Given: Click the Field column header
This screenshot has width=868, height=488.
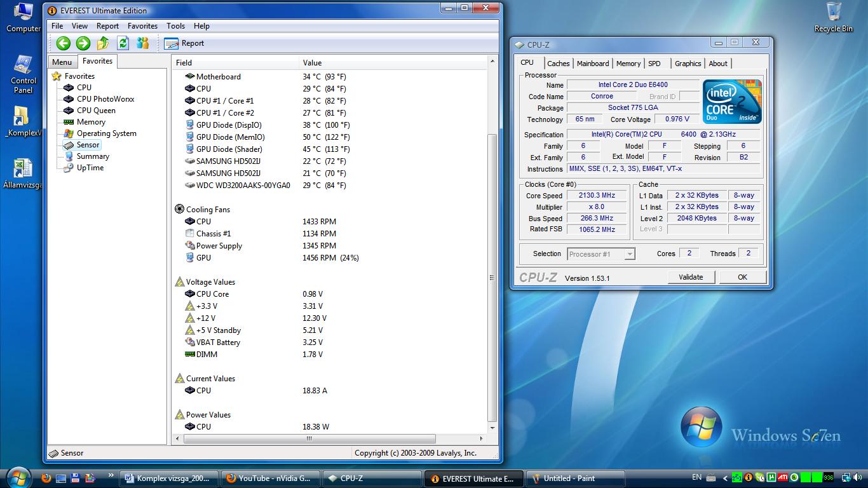Looking at the screenshot, I should pyautogui.click(x=235, y=62).
